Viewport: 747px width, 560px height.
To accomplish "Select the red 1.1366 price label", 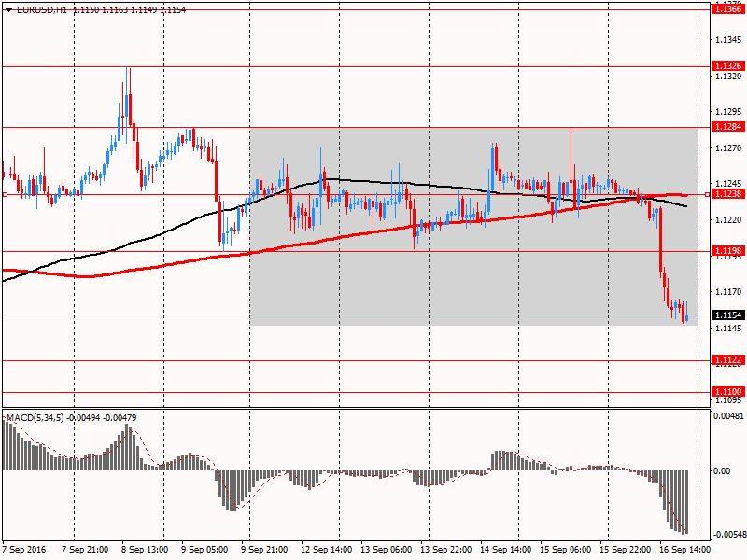I will 726,8.
